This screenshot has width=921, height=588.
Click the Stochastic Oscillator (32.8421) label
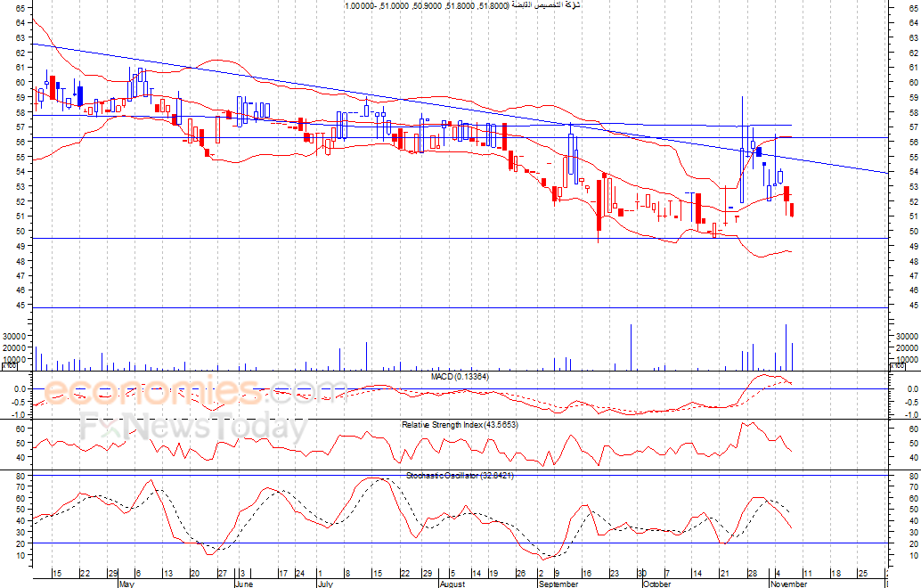click(460, 475)
